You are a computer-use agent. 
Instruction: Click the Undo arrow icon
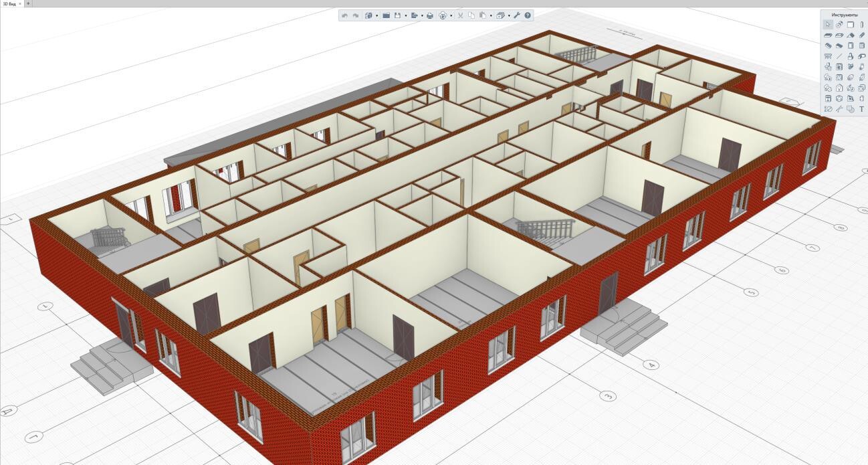[x=344, y=15]
